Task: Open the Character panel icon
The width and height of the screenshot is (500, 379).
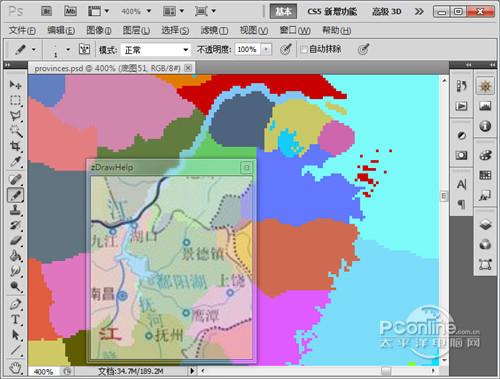Action: pos(461,185)
